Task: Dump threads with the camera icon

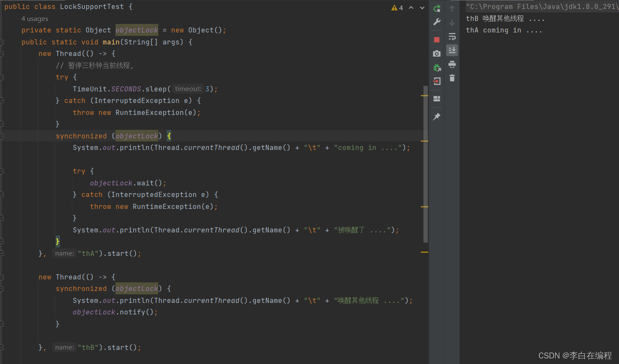Action: pos(437,53)
